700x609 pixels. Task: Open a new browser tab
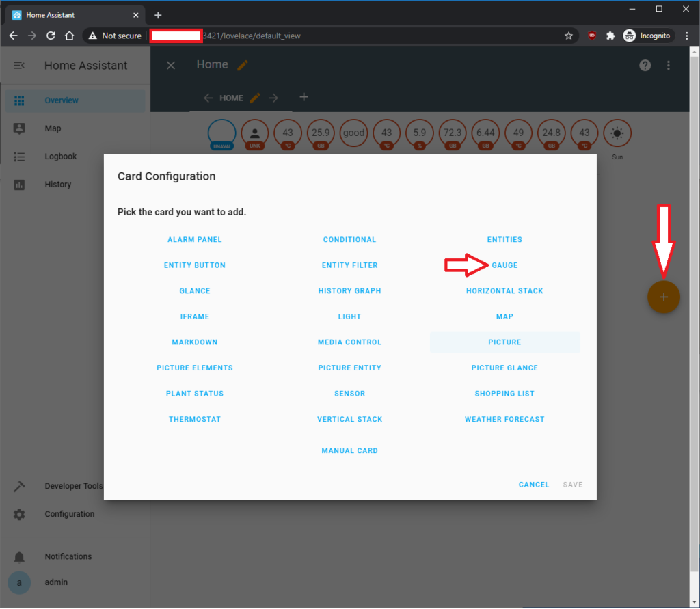pyautogui.click(x=158, y=15)
